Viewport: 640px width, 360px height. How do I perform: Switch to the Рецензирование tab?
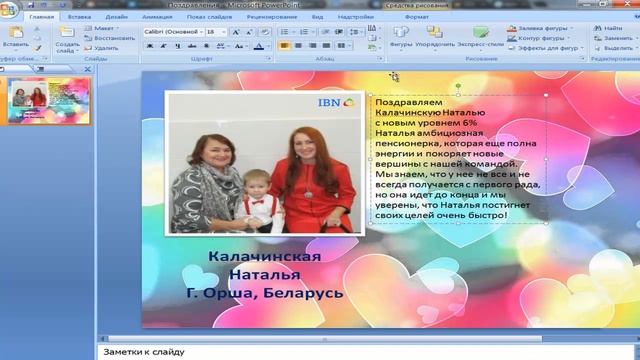[x=272, y=17]
